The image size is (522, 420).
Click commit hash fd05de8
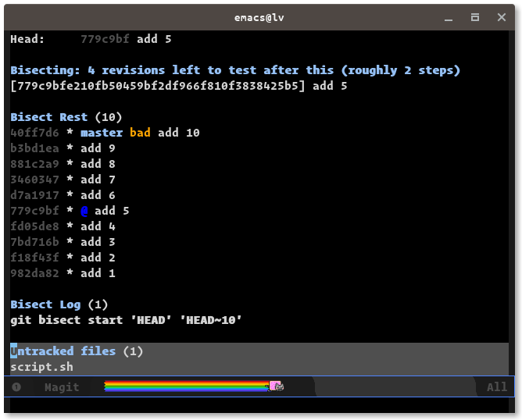34,226
